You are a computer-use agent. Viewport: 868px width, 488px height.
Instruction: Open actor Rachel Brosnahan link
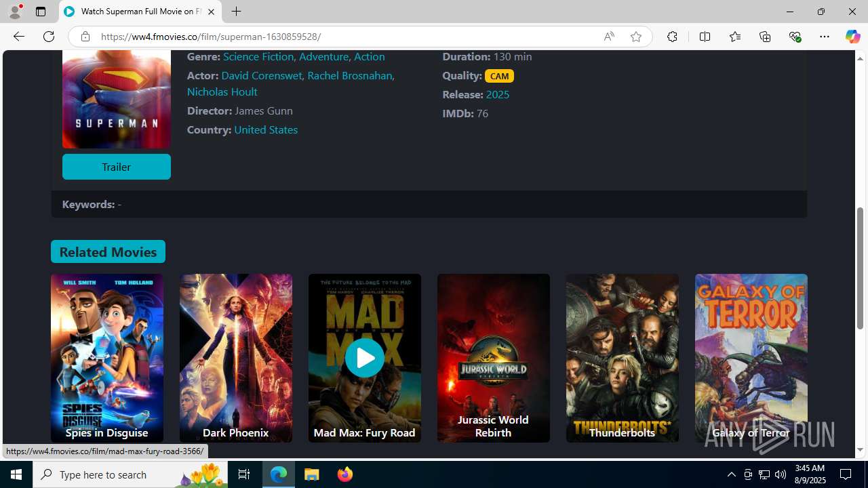click(x=350, y=75)
